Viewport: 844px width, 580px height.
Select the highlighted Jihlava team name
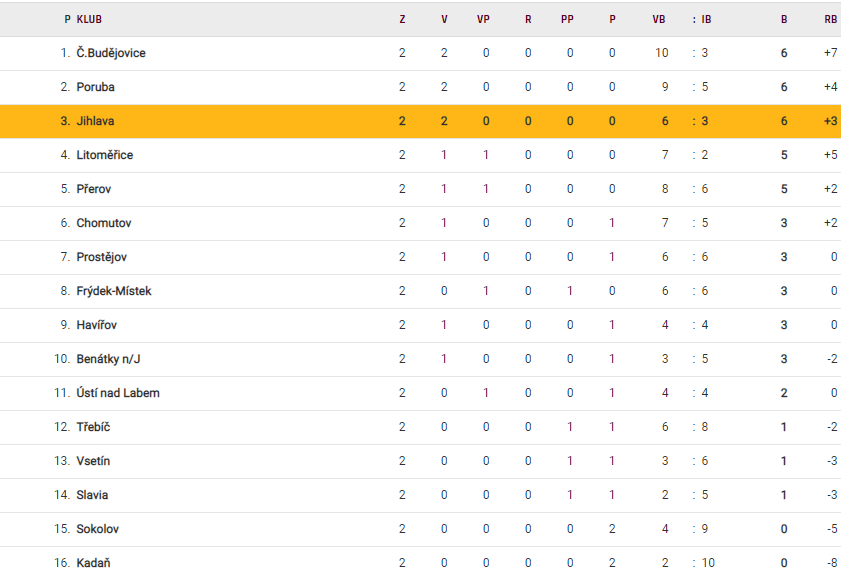click(96, 121)
